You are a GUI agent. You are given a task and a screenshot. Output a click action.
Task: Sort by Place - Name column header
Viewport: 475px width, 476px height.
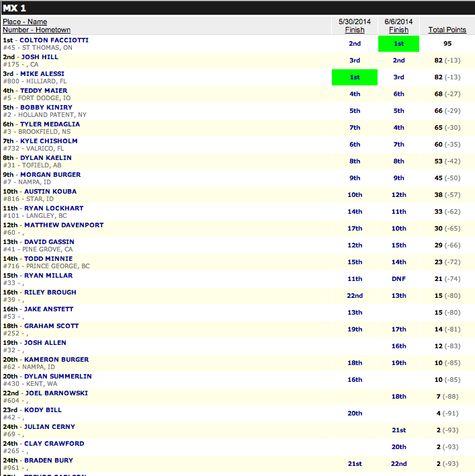coord(24,22)
